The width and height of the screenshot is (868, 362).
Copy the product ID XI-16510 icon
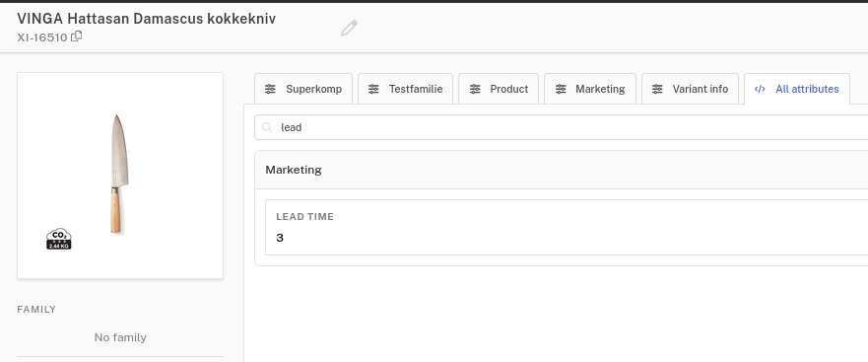coord(77,36)
